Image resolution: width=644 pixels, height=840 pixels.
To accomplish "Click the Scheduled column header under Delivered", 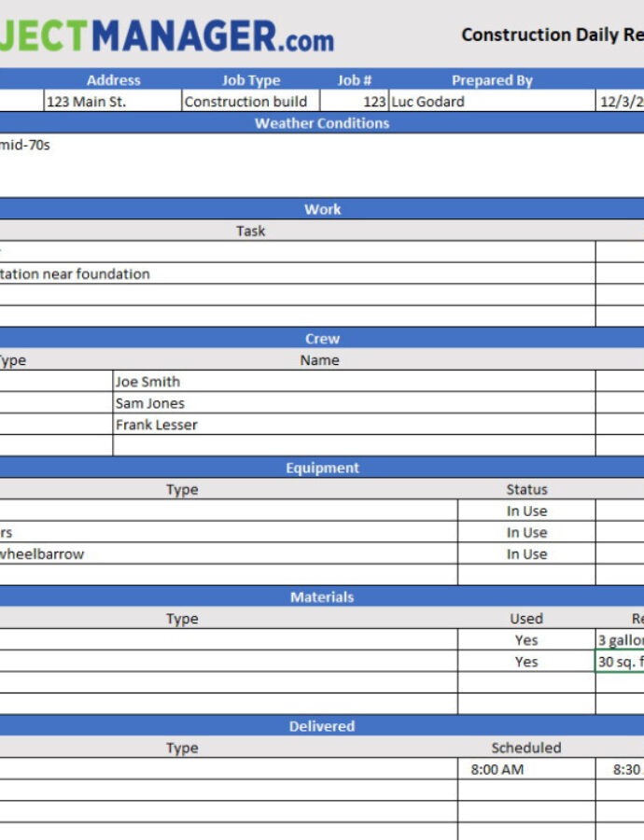I will (x=526, y=748).
